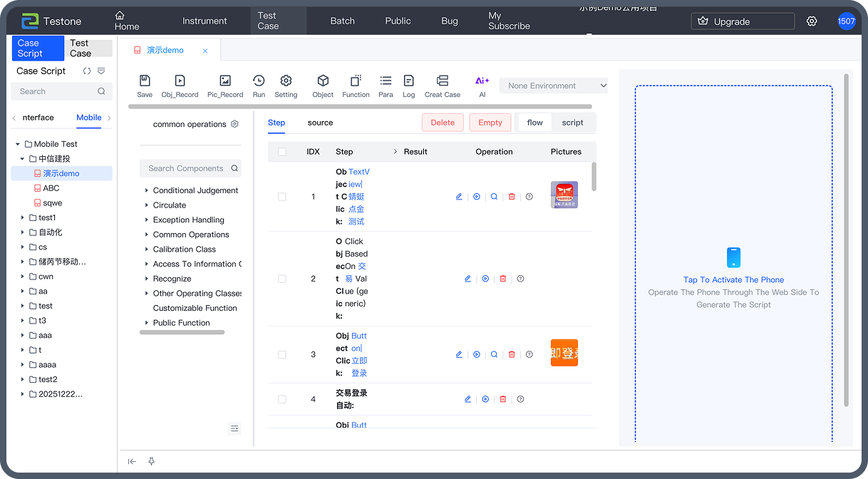
Task: Click the Upgrade button
Action: coord(743,21)
